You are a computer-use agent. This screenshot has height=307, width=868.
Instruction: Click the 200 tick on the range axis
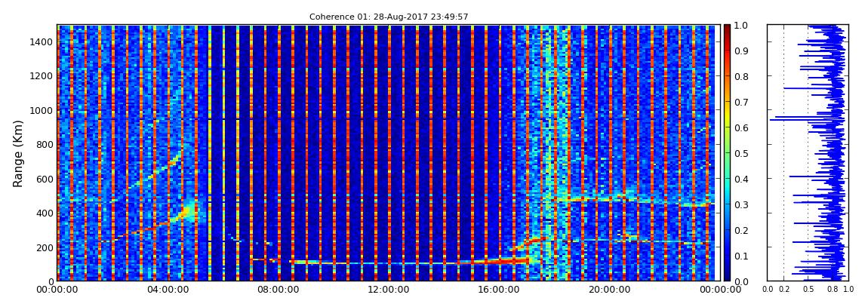point(45,247)
